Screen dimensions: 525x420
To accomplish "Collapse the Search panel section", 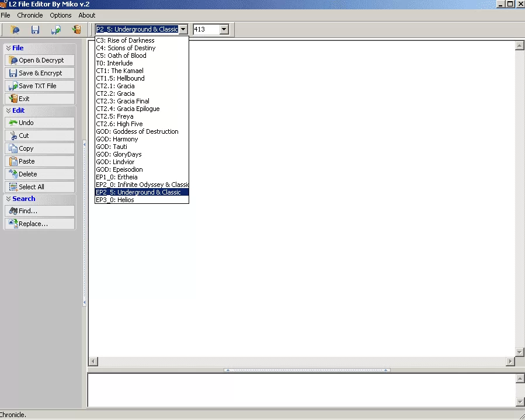I will (8, 199).
